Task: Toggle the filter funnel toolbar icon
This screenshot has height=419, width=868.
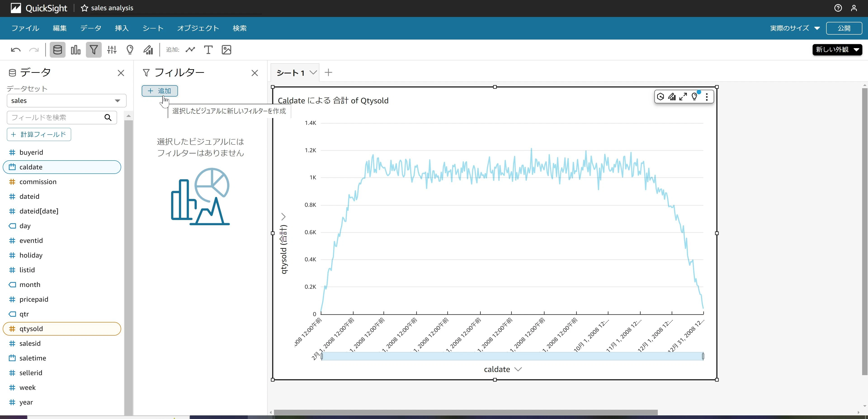Action: pos(94,50)
